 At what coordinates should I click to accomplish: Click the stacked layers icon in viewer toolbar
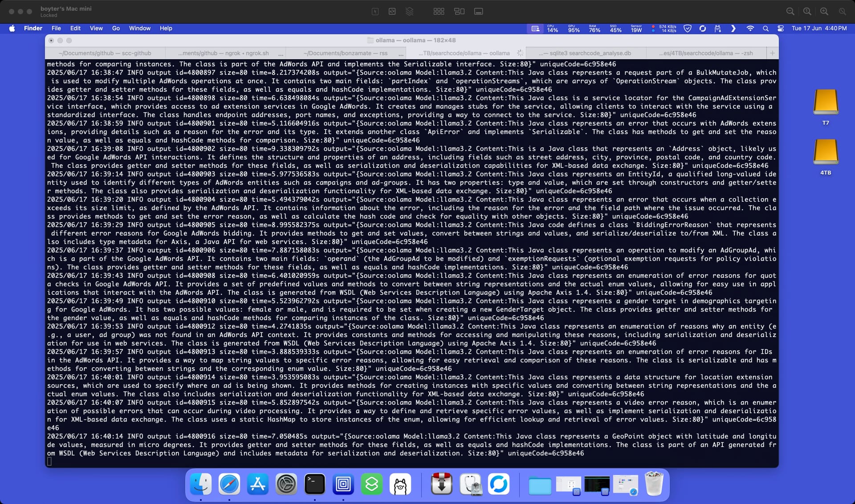point(409,12)
